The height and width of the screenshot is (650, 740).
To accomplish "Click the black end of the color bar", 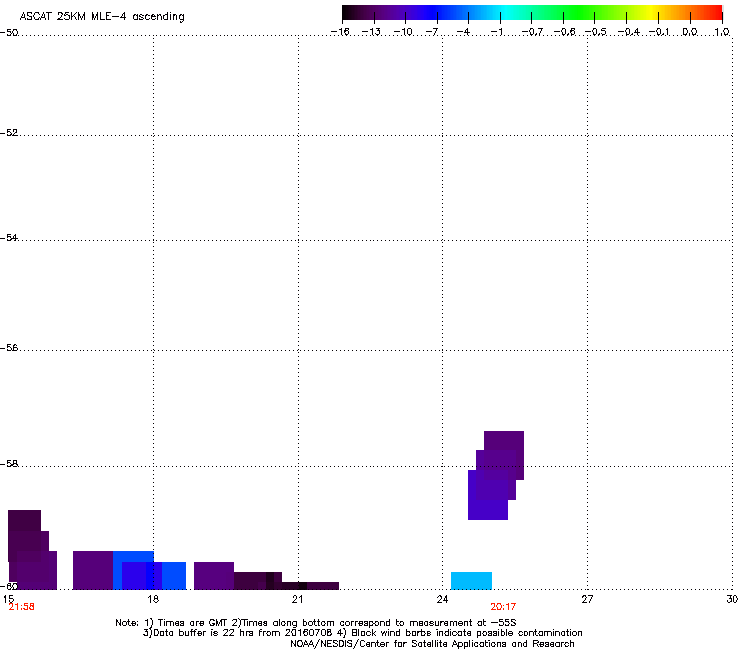I will click(350, 13).
